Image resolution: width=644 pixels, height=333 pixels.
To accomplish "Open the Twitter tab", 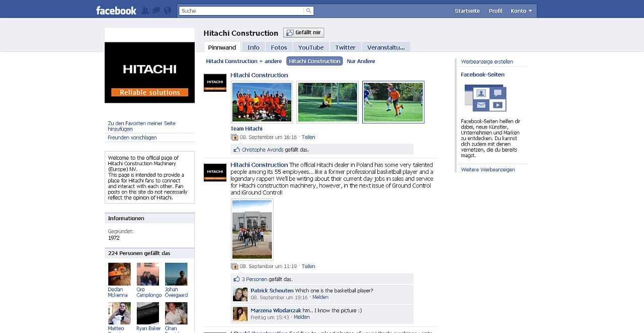I will [x=345, y=47].
